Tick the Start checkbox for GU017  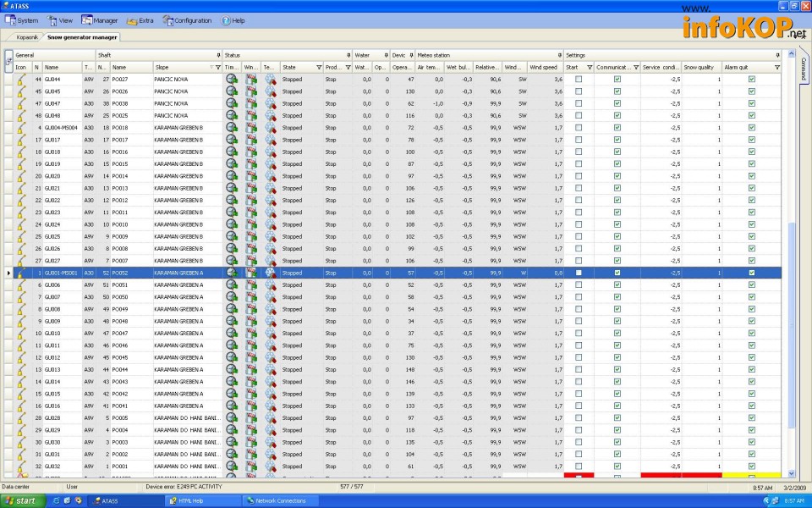click(579, 140)
